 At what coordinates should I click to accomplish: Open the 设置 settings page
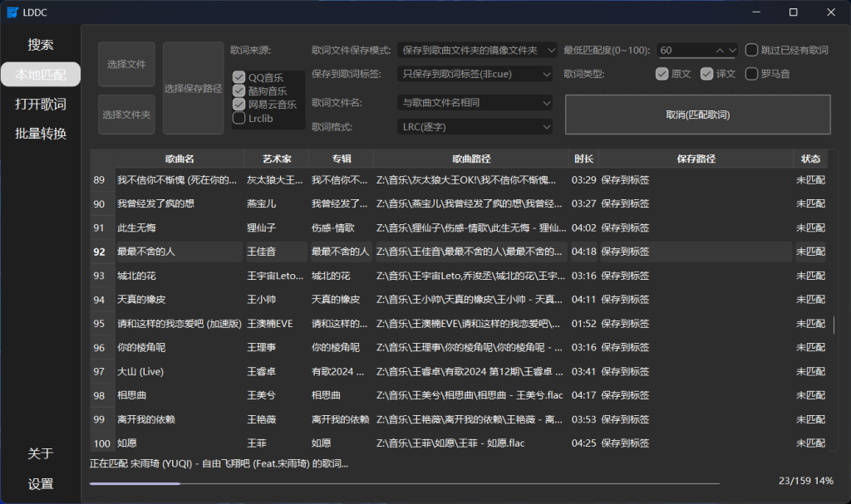pos(39,483)
